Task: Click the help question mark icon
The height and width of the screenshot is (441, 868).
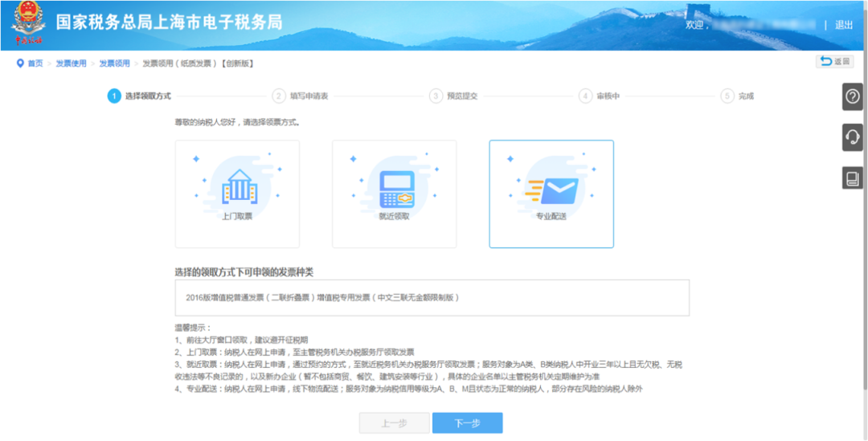Action: click(x=853, y=97)
